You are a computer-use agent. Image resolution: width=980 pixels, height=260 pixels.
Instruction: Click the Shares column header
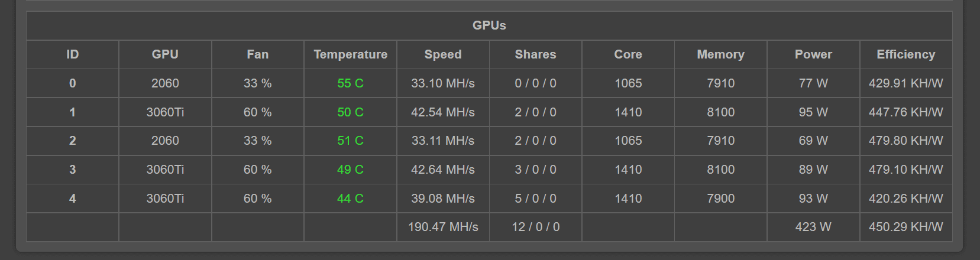pos(535,54)
